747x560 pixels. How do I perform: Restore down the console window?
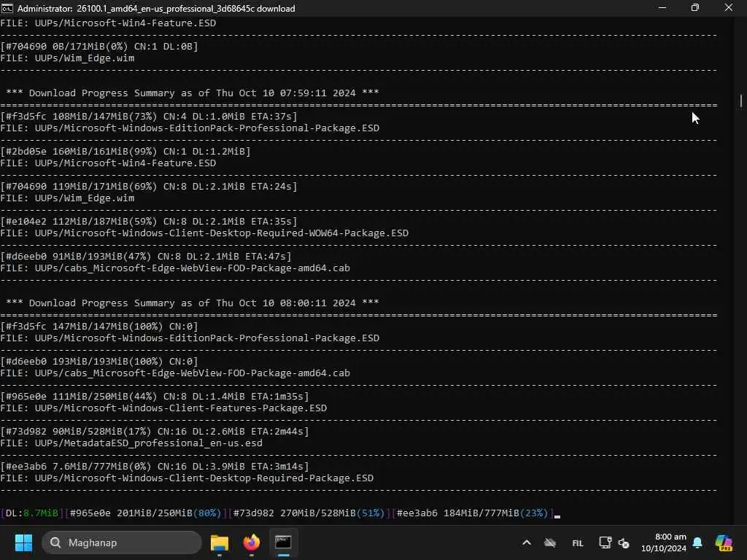695,8
